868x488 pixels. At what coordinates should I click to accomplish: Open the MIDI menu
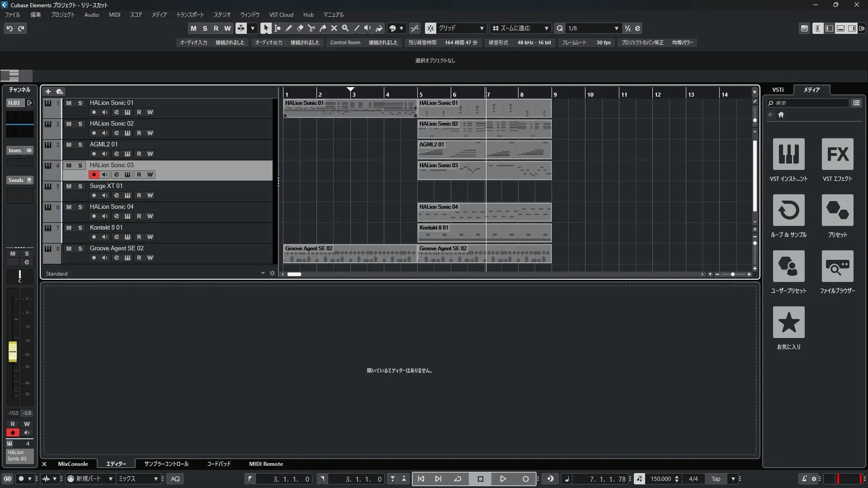pos(114,14)
